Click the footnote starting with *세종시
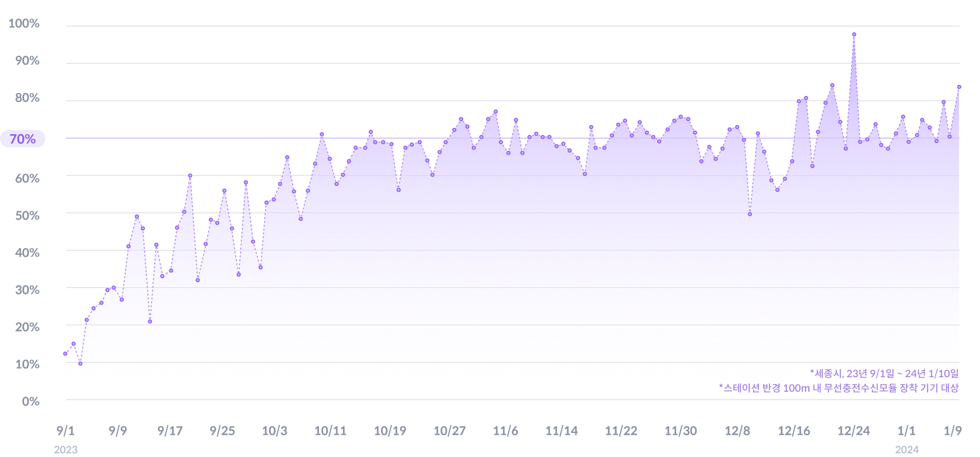The width and height of the screenshot is (980, 457). [884, 374]
